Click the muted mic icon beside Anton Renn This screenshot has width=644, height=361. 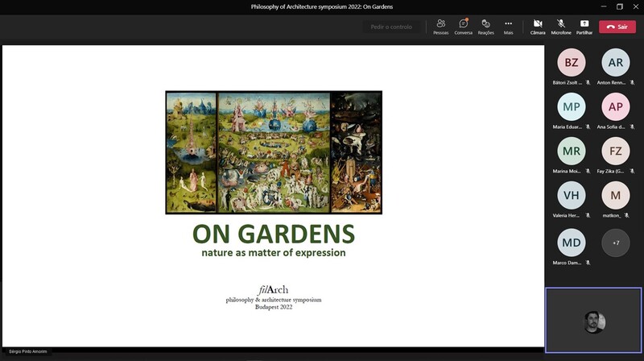(x=633, y=83)
